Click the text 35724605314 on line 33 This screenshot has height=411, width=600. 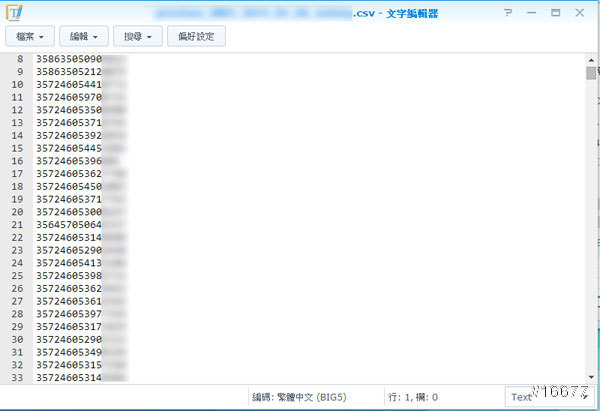coord(69,378)
